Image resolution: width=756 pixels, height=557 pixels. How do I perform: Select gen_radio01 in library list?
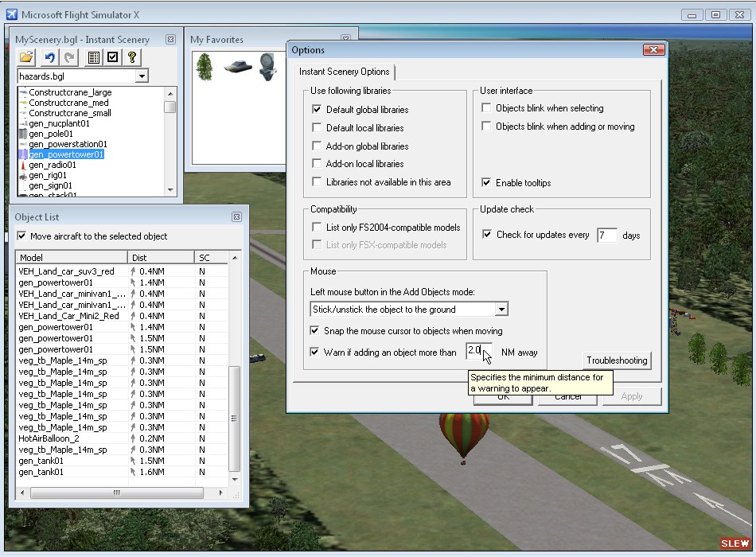click(52, 165)
